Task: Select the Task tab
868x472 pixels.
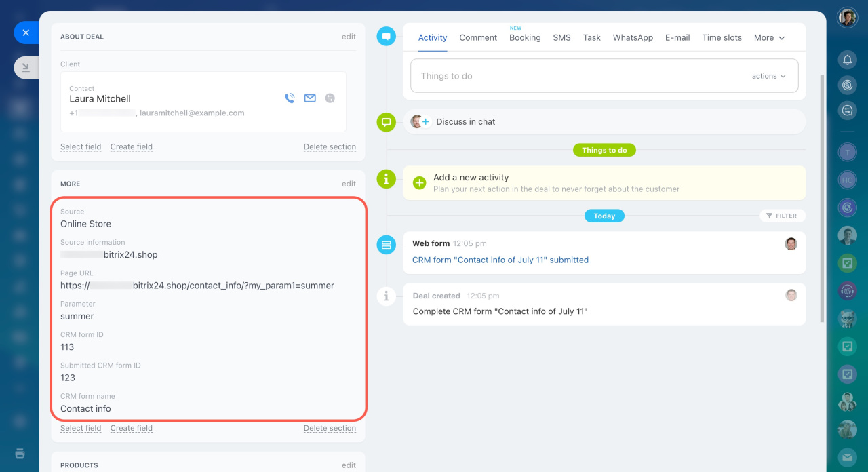Action: click(x=592, y=38)
